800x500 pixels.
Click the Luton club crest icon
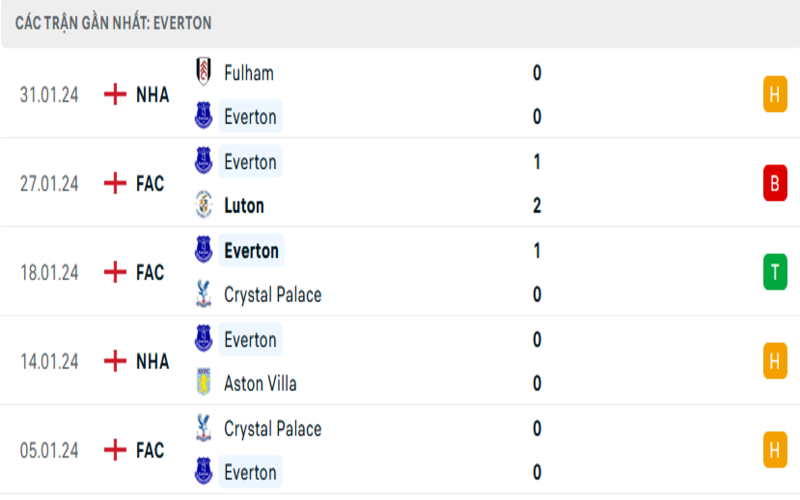204,205
